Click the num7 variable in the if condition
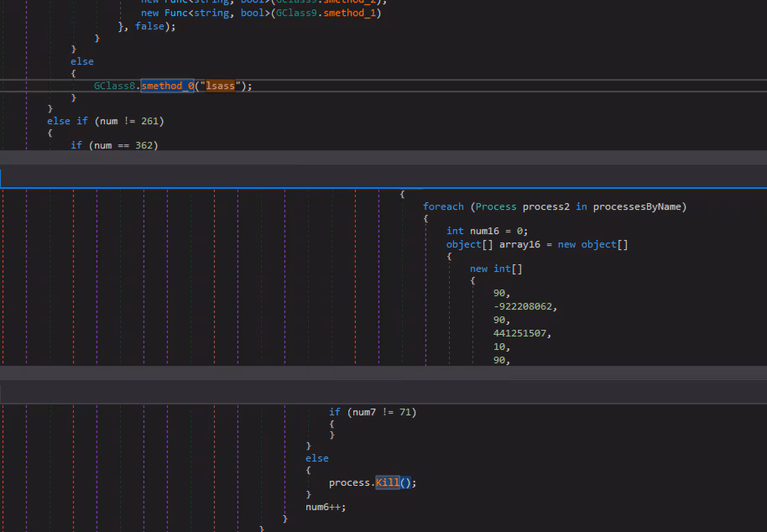This screenshot has height=532, width=767. pos(364,412)
